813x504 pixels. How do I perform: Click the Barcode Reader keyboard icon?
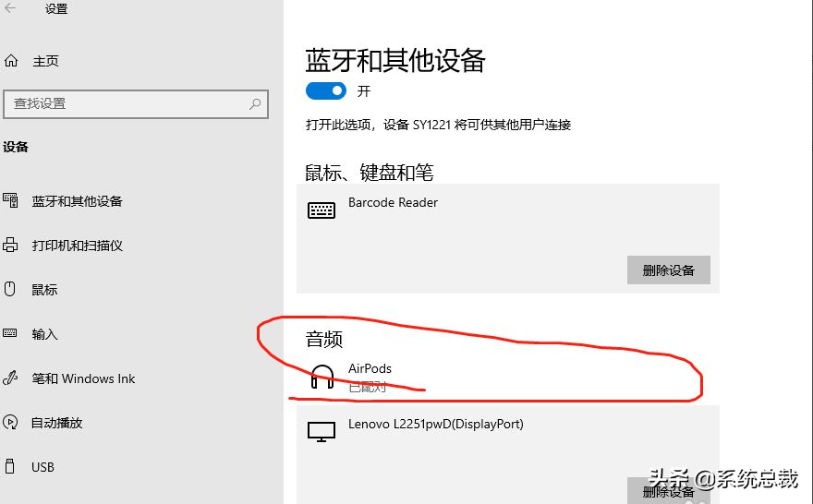322,210
